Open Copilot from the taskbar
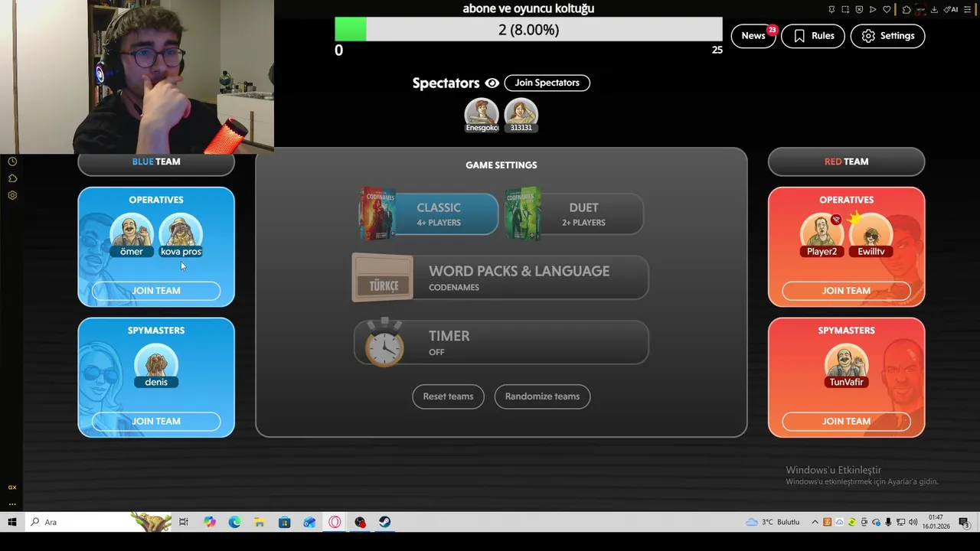 click(x=210, y=522)
